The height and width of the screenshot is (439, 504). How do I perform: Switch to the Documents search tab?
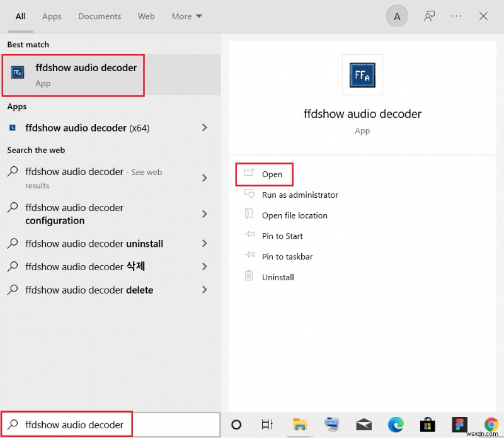(99, 16)
